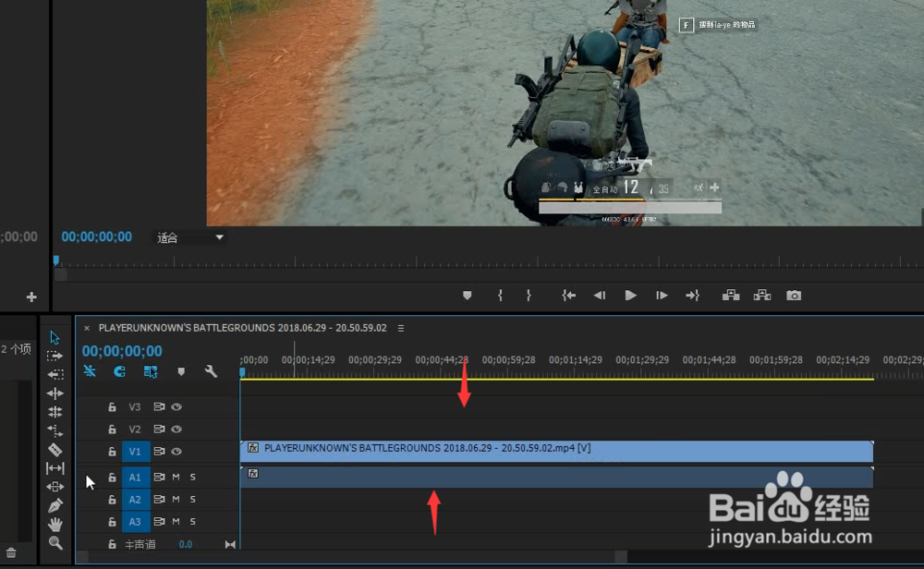924x569 pixels.
Task: Click the fx badge on video clip
Action: (253, 448)
